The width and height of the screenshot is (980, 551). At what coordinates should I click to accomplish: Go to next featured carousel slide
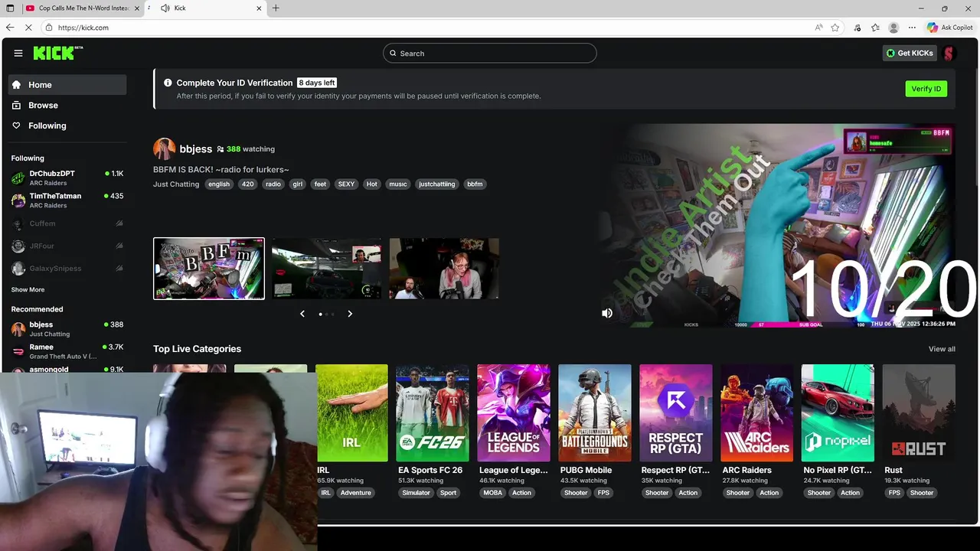pyautogui.click(x=350, y=314)
